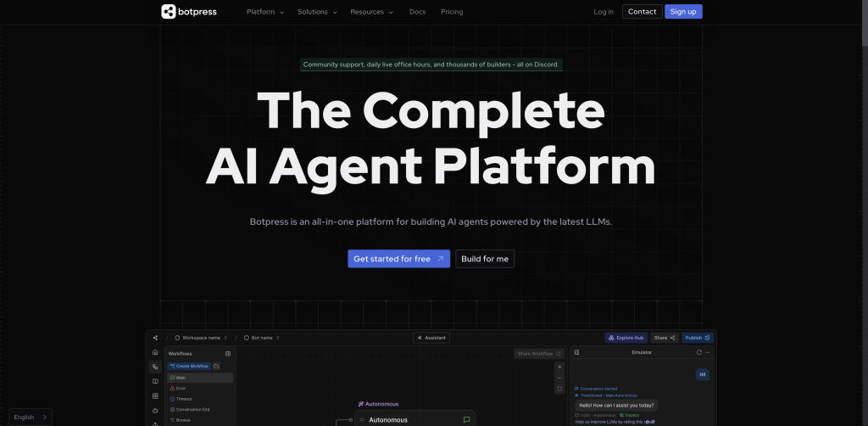This screenshot has width=868, height=426.
Task: Collapse the Workflows panel via layout icon
Action: (x=228, y=353)
